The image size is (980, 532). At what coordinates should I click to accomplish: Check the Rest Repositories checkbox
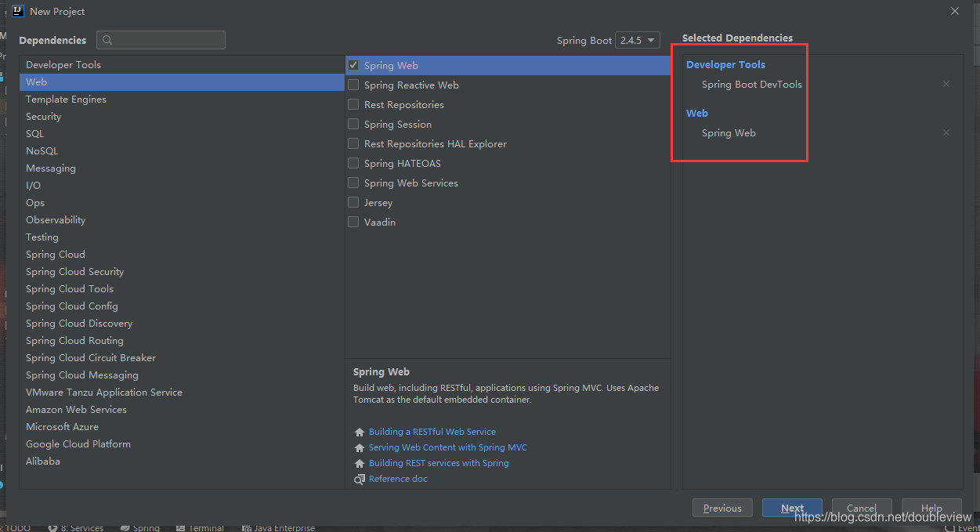click(x=353, y=104)
